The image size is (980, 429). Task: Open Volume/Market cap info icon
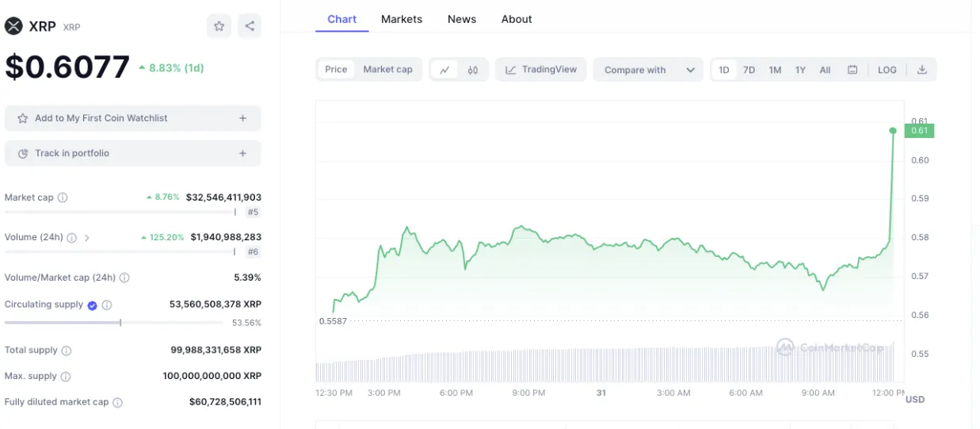pyautogui.click(x=124, y=278)
